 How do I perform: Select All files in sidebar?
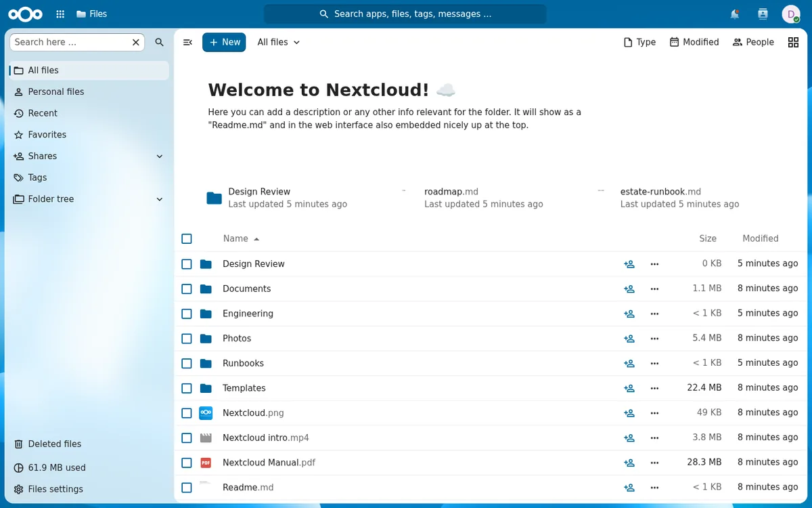pyautogui.click(x=89, y=70)
